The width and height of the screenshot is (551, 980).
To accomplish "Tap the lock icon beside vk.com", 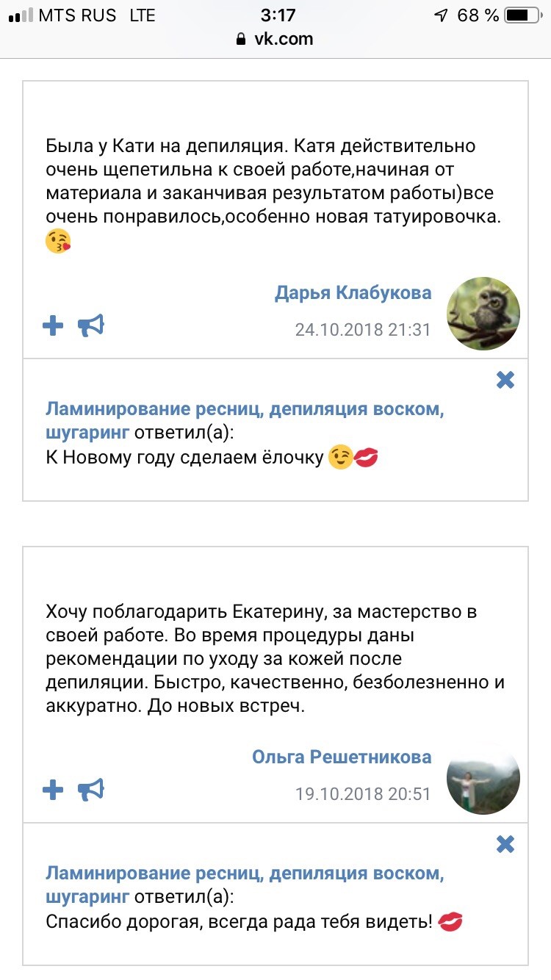I will [x=241, y=40].
